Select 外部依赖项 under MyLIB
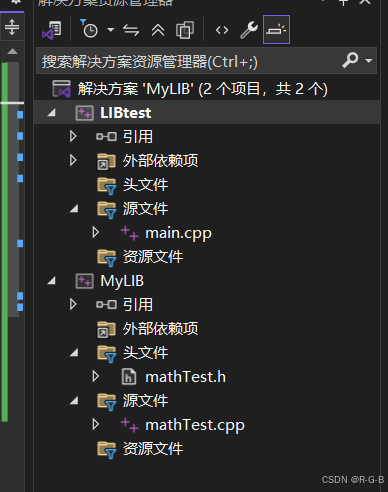Viewport: 388px width, 492px height. point(160,329)
